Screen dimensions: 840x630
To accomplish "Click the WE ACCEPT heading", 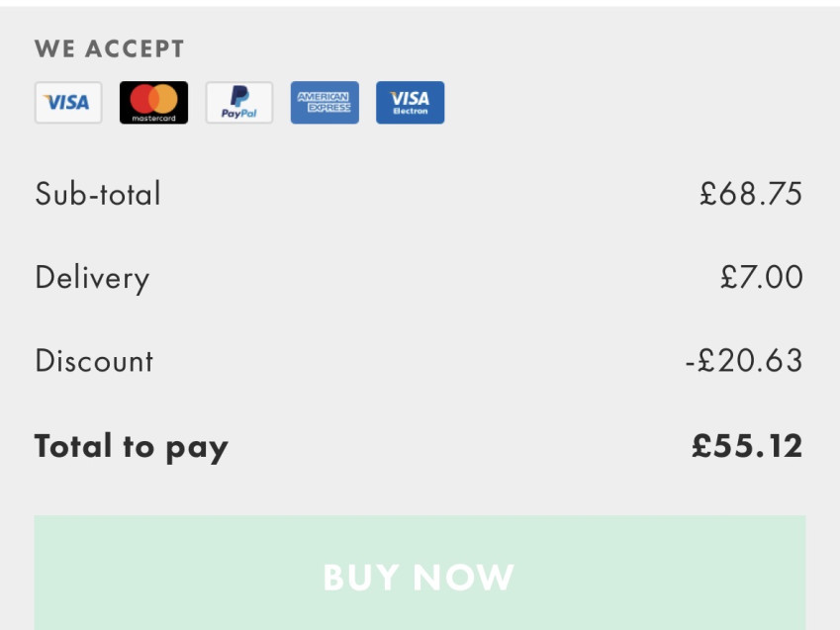I will tap(110, 49).
